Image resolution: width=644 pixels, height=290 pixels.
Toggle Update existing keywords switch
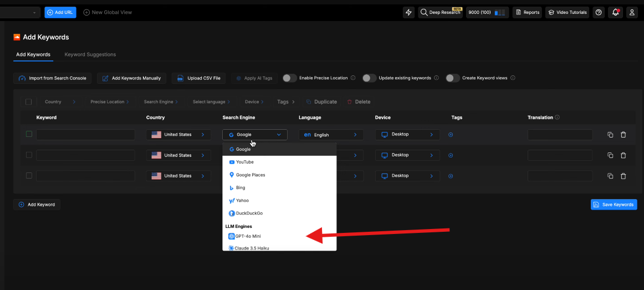tap(369, 78)
